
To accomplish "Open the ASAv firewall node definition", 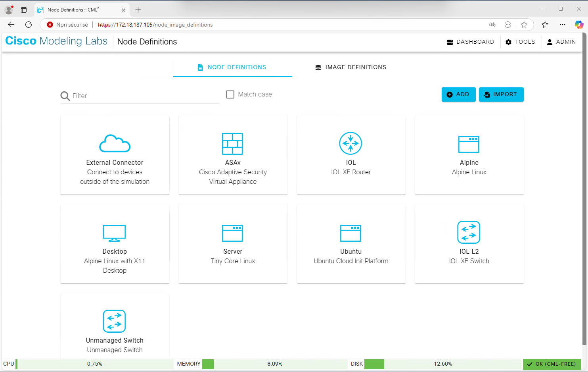I will (233, 144).
